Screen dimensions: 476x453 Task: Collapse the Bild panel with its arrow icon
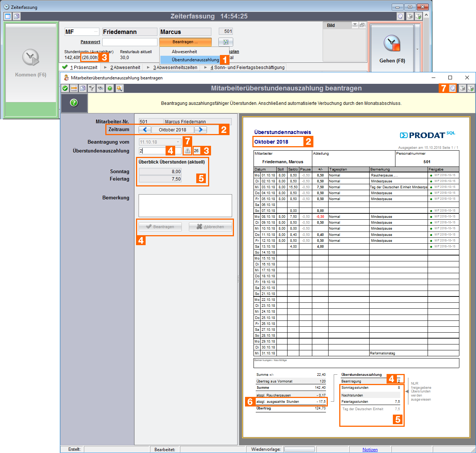[x=355, y=25]
